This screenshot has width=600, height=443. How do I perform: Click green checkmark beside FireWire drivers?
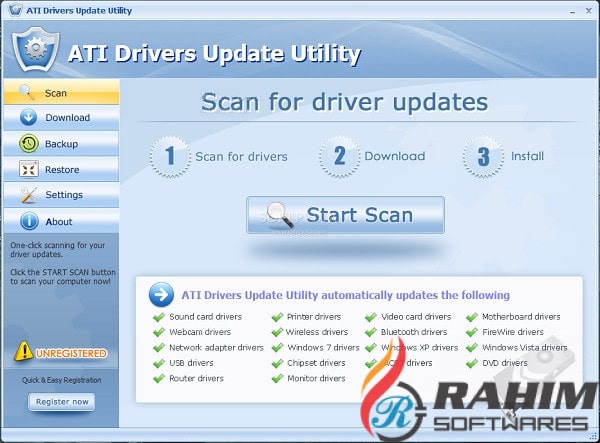pos(472,332)
